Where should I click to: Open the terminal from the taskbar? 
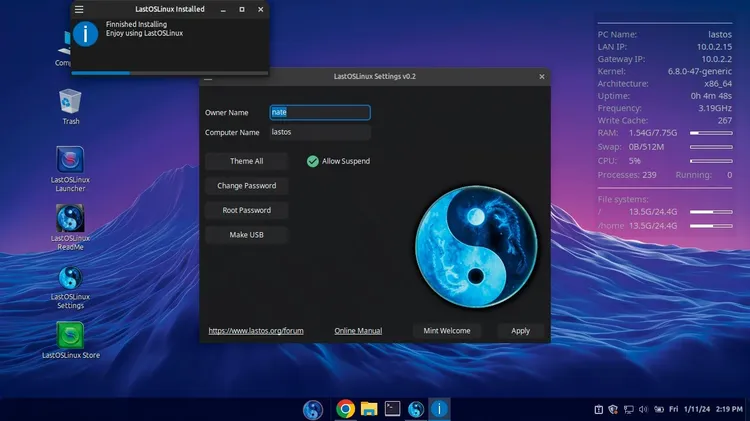(392, 409)
